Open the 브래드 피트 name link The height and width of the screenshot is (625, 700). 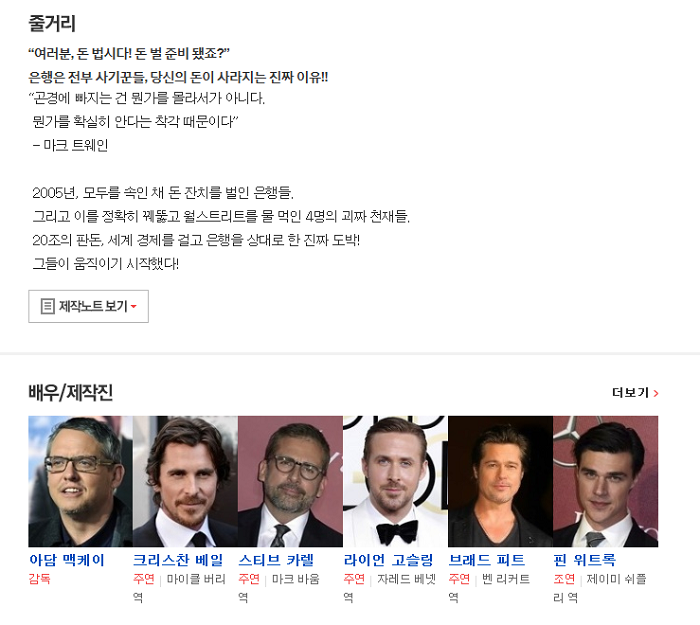pyautogui.click(x=487, y=560)
